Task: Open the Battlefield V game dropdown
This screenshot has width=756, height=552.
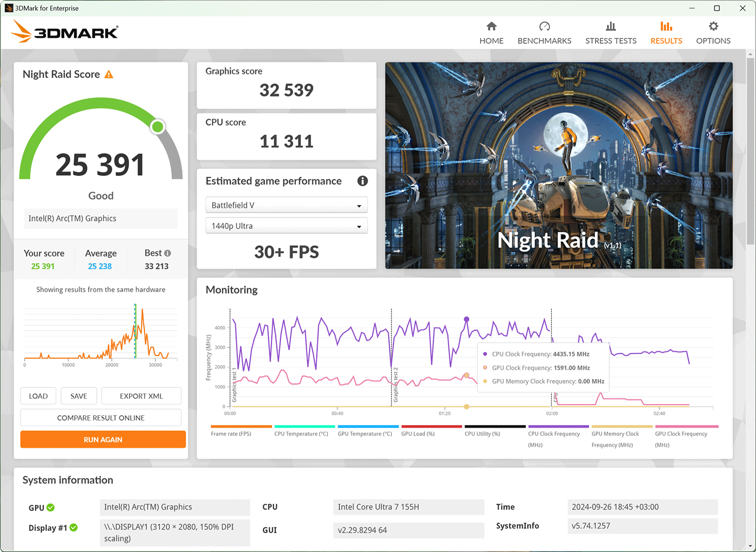Action: coord(286,205)
